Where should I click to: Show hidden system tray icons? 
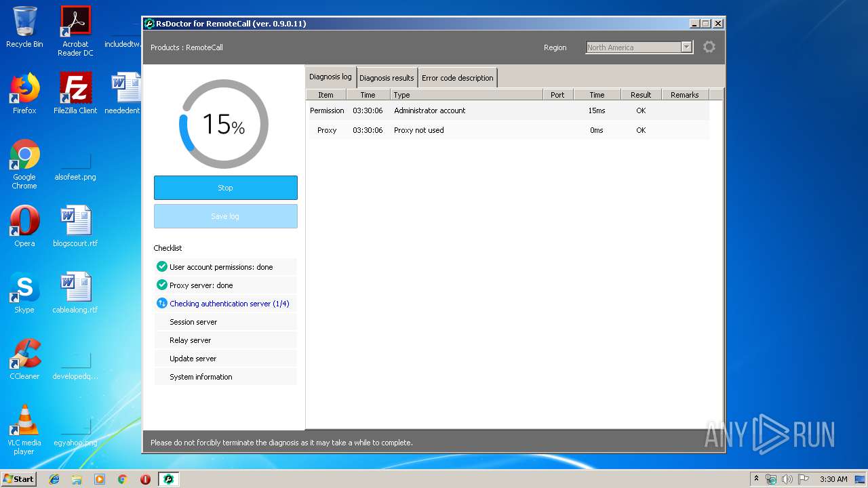tap(757, 479)
